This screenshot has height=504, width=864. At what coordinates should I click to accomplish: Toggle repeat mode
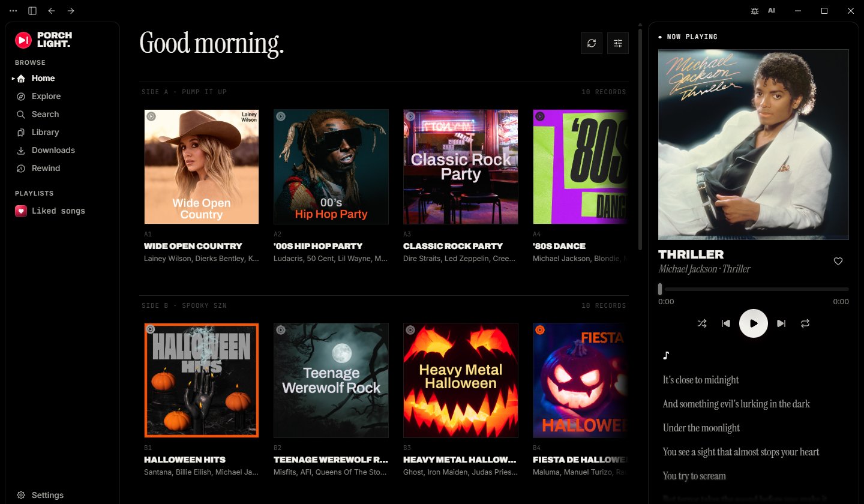(805, 323)
